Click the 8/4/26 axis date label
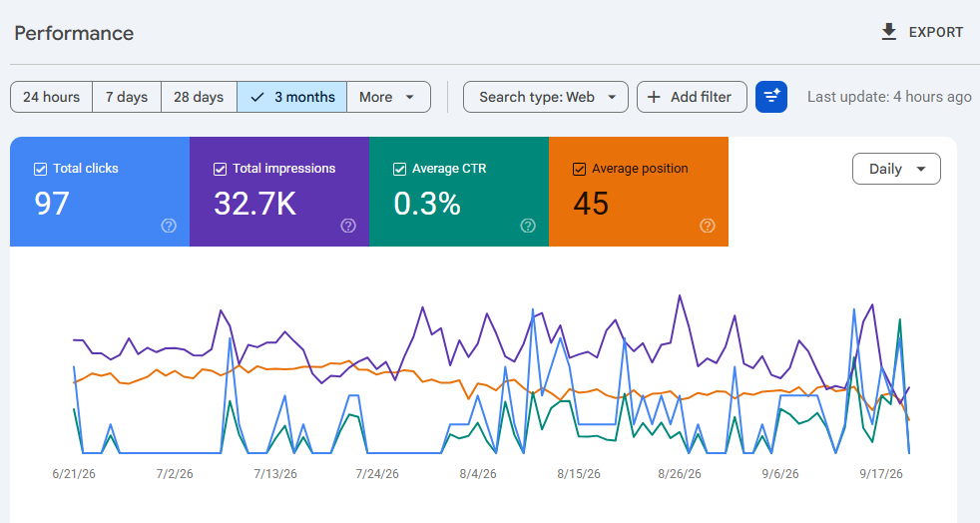This screenshot has width=980, height=523. [478, 474]
